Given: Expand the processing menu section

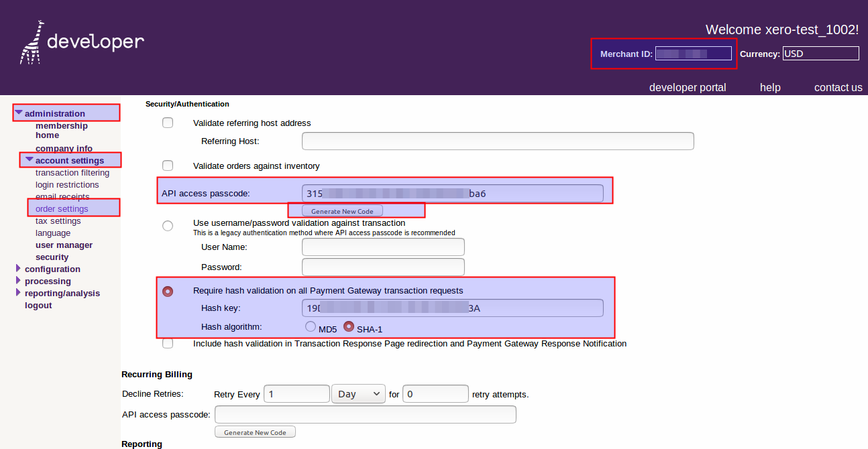Looking at the screenshot, I should click(19, 281).
